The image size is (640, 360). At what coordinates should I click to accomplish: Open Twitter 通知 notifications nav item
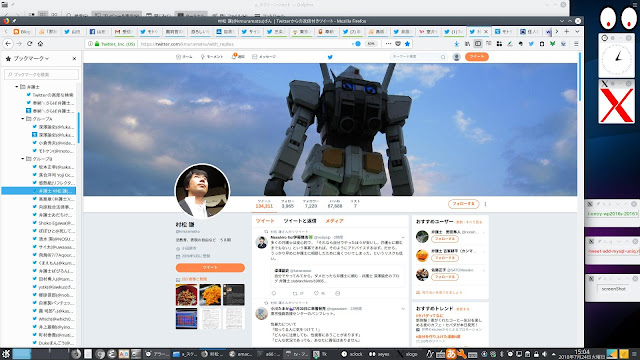tap(238, 57)
